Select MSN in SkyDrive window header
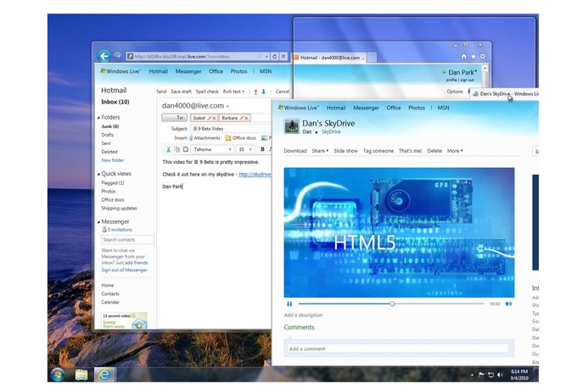 click(x=443, y=108)
